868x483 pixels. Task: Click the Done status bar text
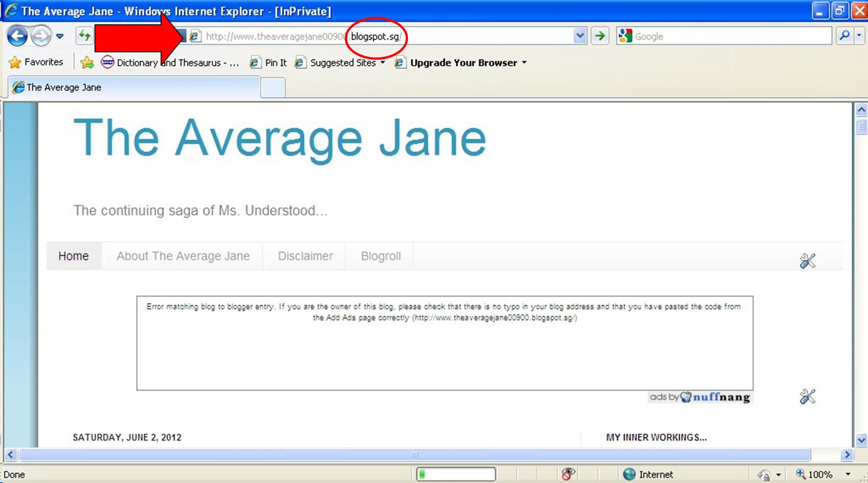[14, 475]
